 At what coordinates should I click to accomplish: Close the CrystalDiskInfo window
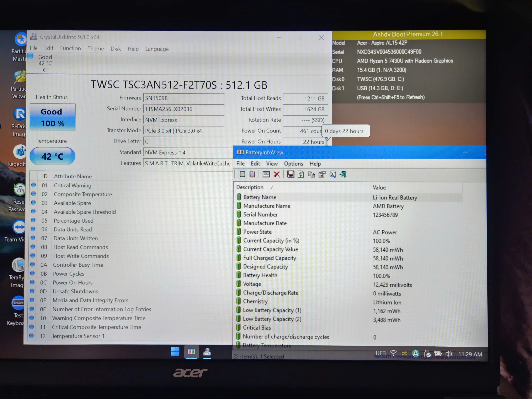(x=321, y=38)
